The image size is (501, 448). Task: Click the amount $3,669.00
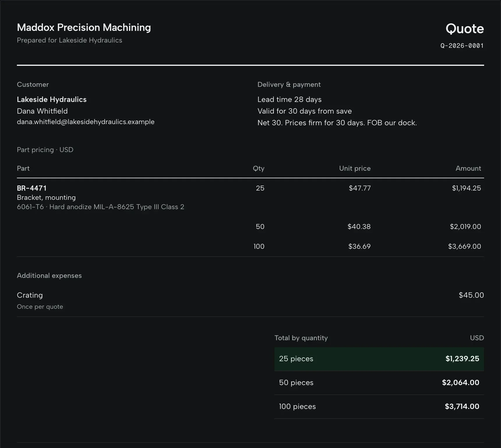465,246
